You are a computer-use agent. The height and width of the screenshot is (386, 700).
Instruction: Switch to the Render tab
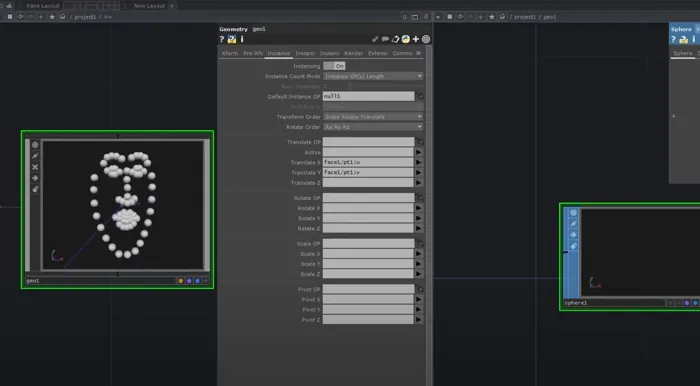354,53
